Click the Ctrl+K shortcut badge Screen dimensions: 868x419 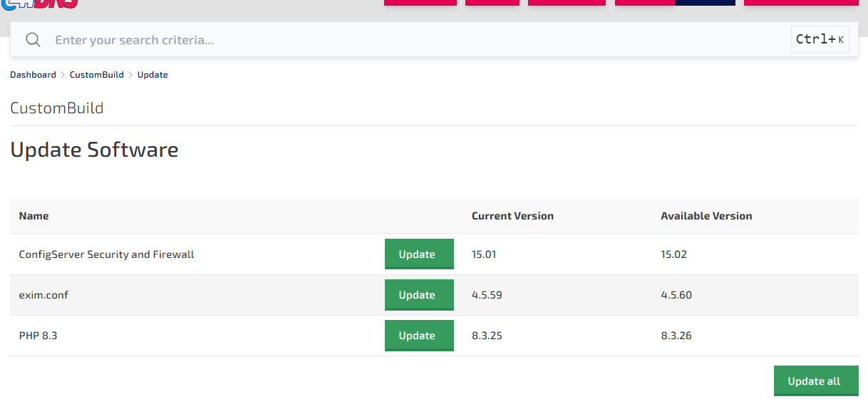point(820,40)
